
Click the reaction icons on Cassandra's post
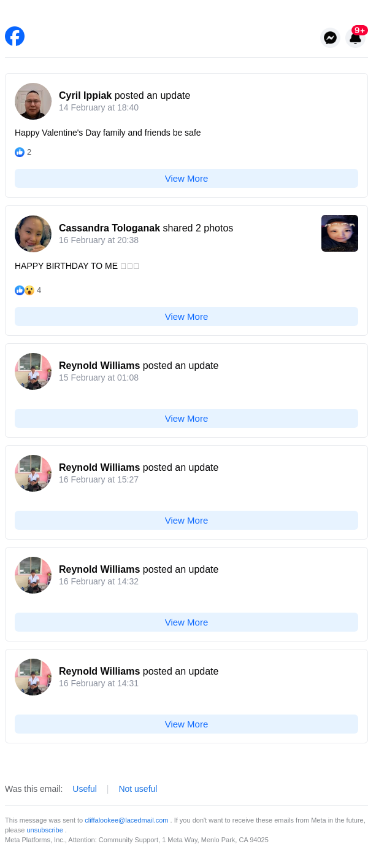click(x=25, y=290)
